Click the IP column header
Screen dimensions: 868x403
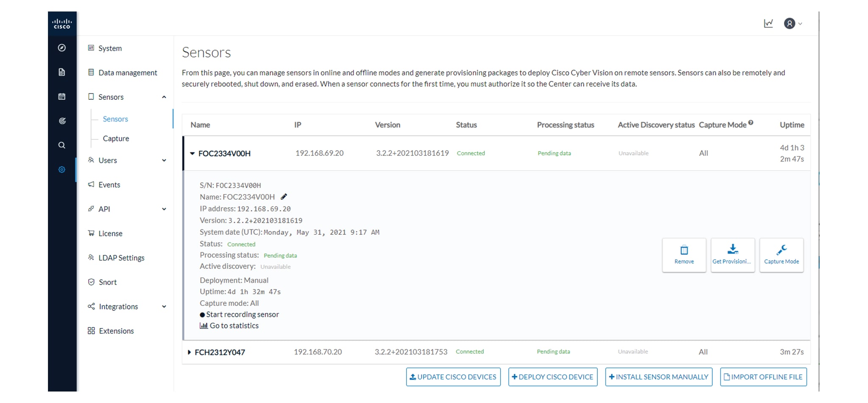point(298,125)
